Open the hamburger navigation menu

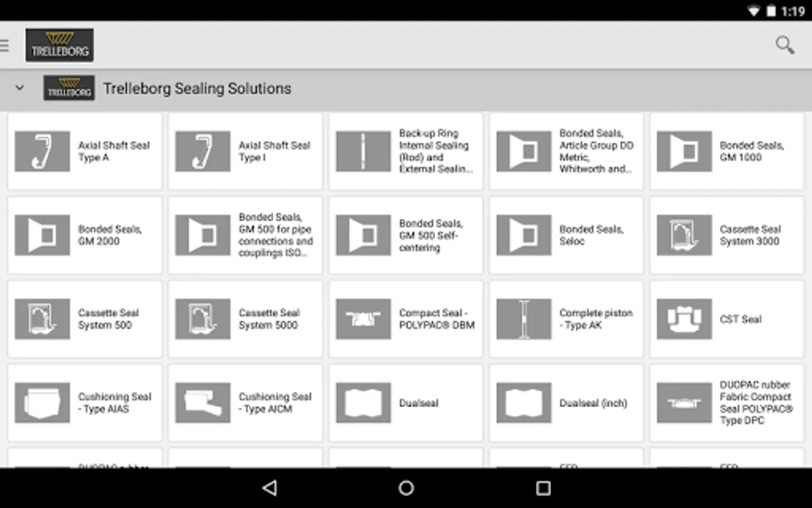pyautogui.click(x=5, y=45)
